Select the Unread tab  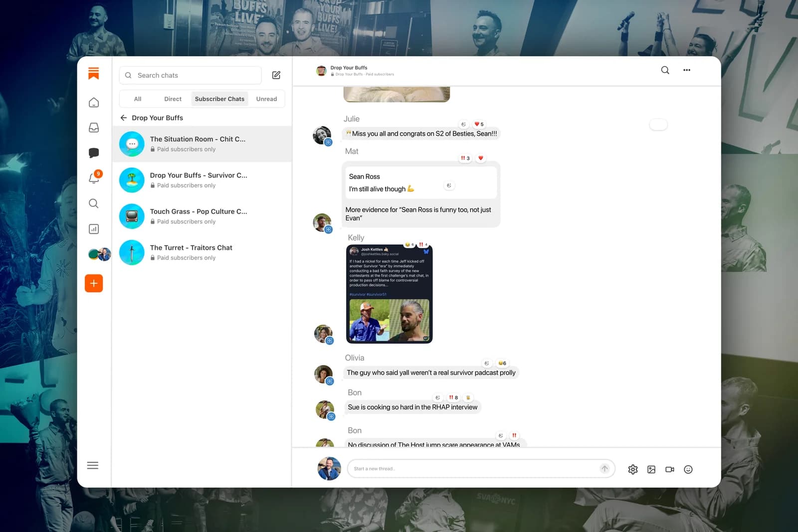(x=266, y=99)
